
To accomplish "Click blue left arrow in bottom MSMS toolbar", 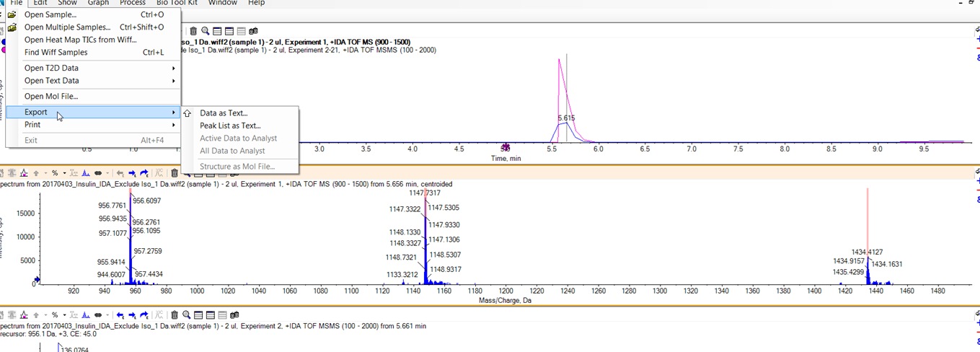I will [x=120, y=315].
